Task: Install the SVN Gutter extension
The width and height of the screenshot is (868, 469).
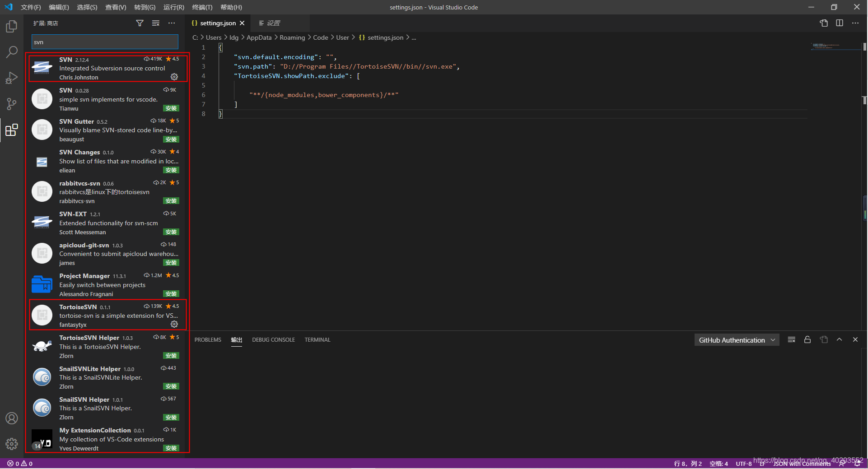Action: point(171,139)
